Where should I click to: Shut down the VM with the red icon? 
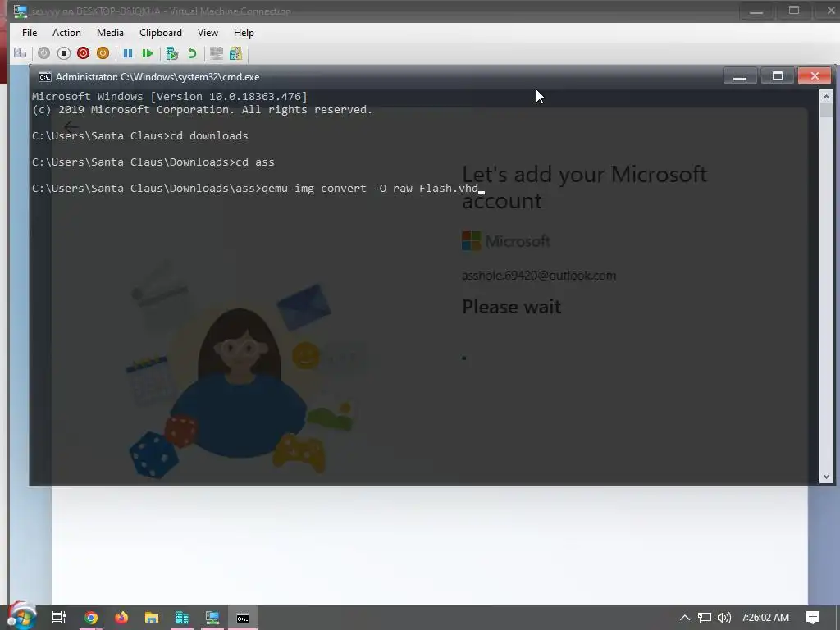(83, 53)
